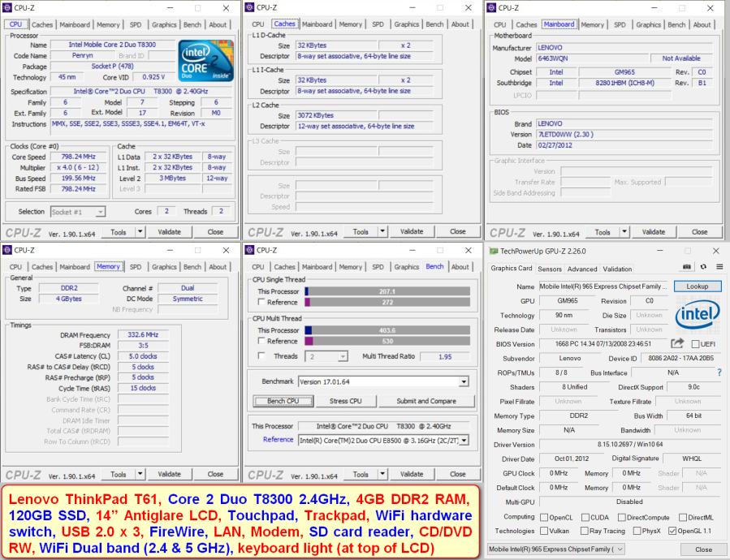Viewport: 730px width, 560px height.
Task: Click the title bar icon of the CPU-Z Memory window
Action: click(7, 250)
